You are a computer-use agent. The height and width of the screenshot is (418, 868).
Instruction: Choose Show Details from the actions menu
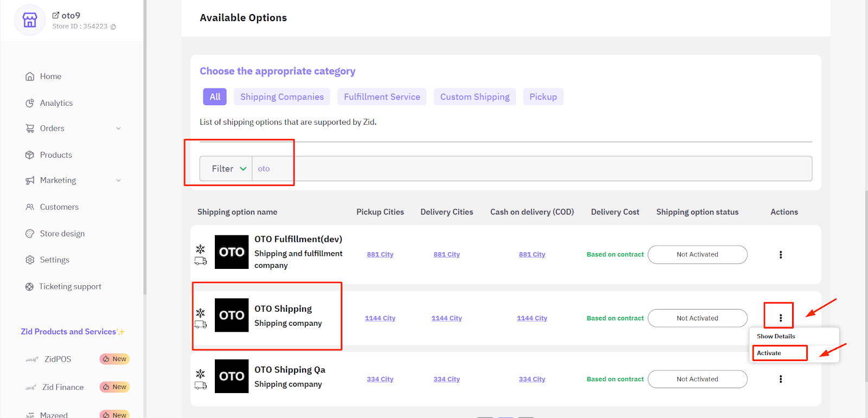click(776, 336)
